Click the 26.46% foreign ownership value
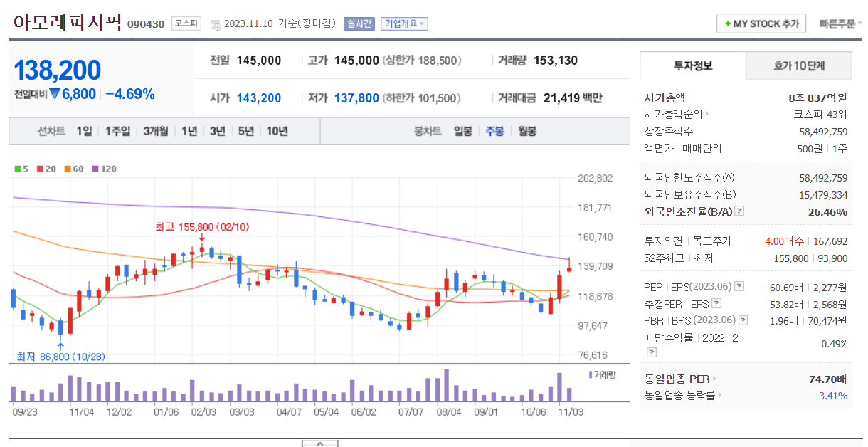The image size is (868, 447). click(827, 211)
